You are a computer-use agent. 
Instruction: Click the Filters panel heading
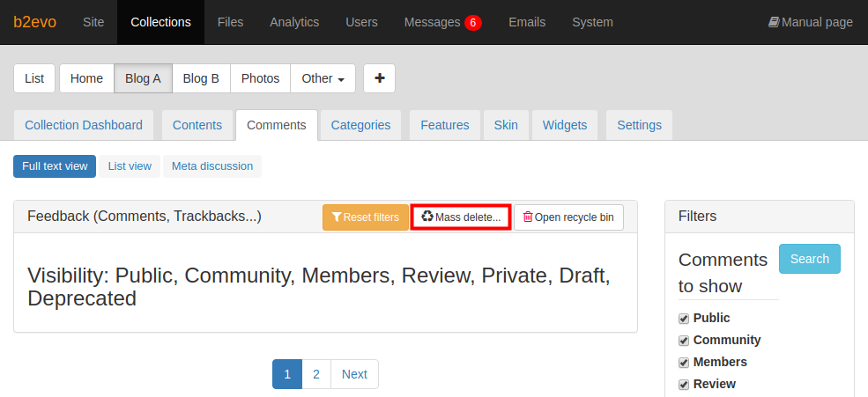pos(698,217)
